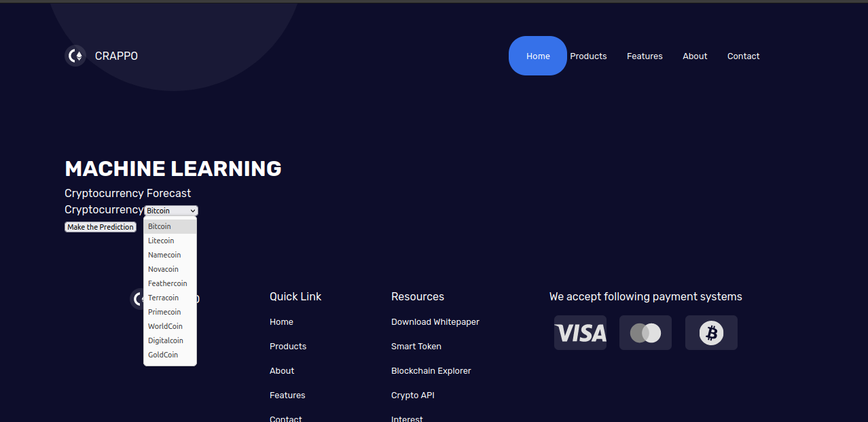The image size is (868, 422).
Task: Open Products in the top navigation
Action: [x=588, y=56]
